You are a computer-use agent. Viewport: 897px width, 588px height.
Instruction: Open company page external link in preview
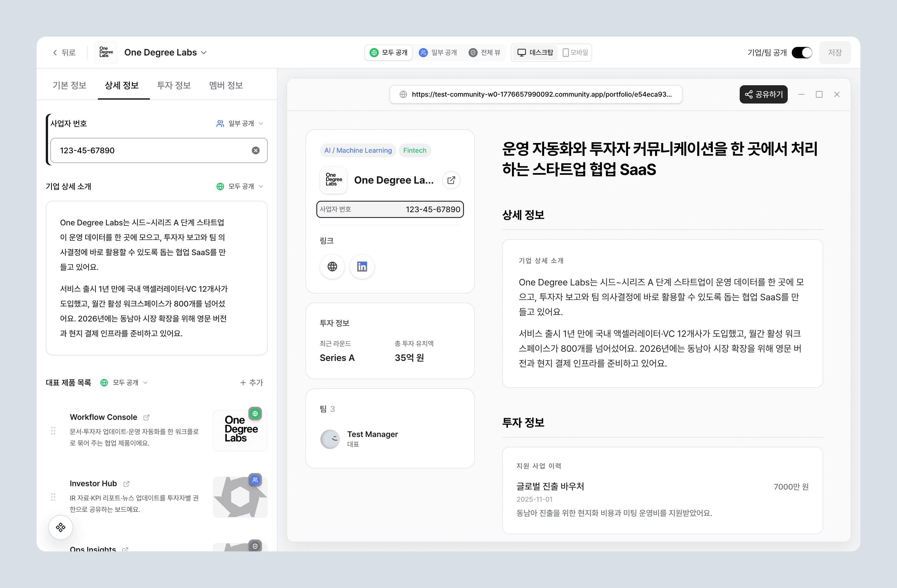[x=451, y=180]
